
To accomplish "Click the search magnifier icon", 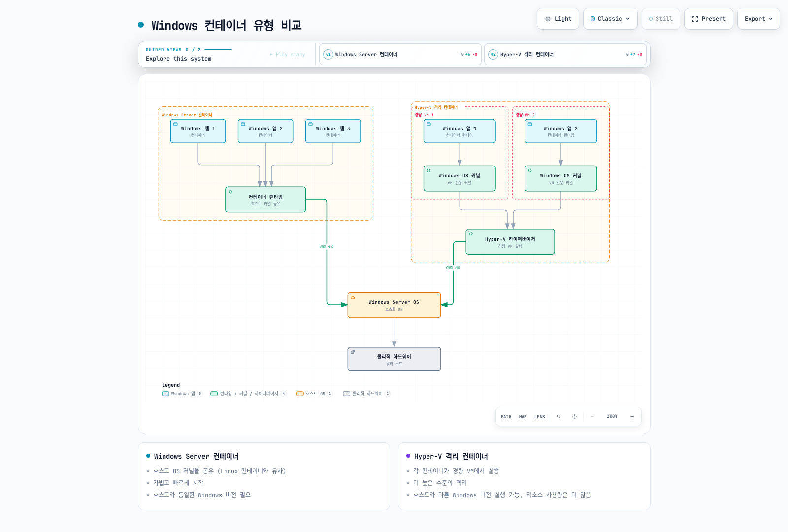I will [x=558, y=417].
